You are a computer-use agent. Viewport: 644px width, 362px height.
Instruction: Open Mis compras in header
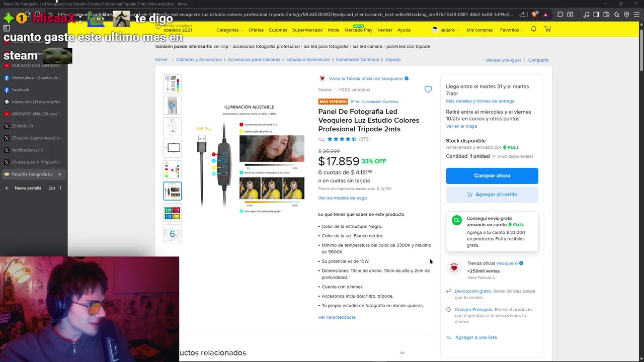click(x=479, y=30)
